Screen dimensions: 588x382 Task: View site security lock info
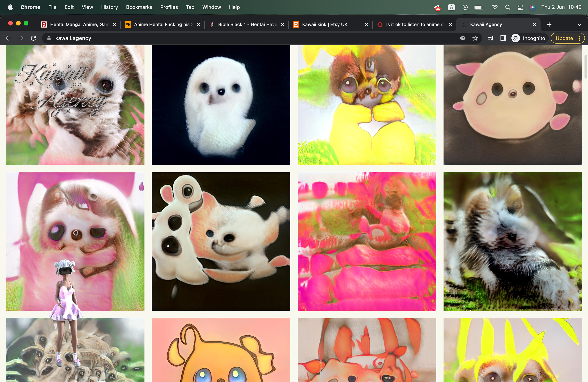[x=49, y=38]
